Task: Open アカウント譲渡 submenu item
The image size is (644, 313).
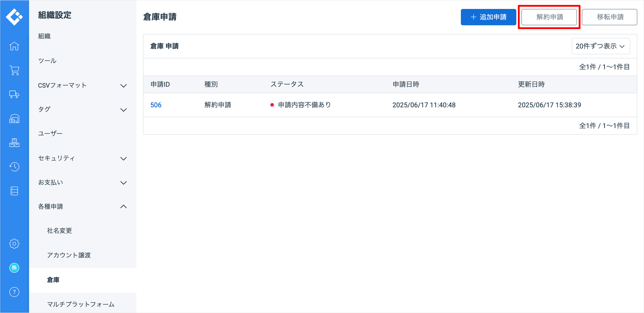Action: [69, 255]
